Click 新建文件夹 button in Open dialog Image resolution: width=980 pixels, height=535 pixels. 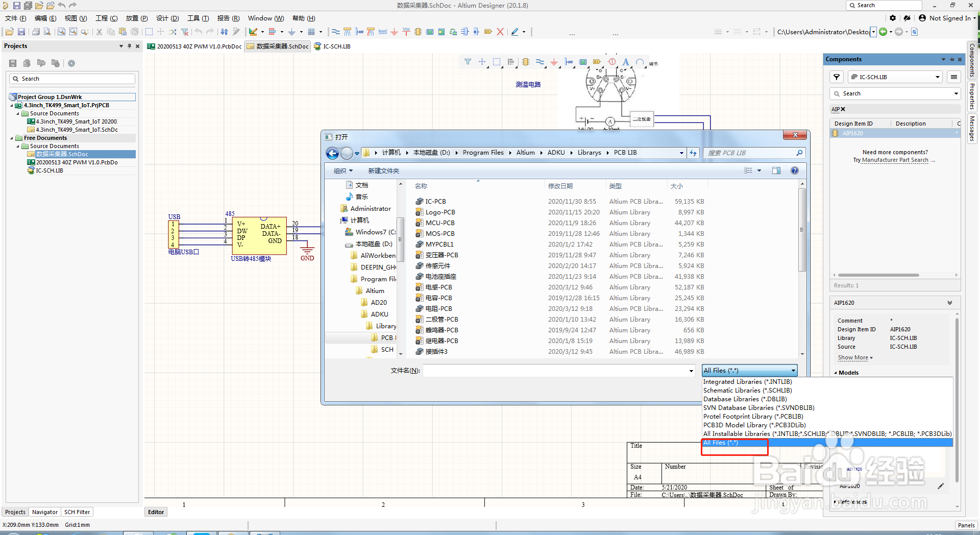pyautogui.click(x=384, y=171)
